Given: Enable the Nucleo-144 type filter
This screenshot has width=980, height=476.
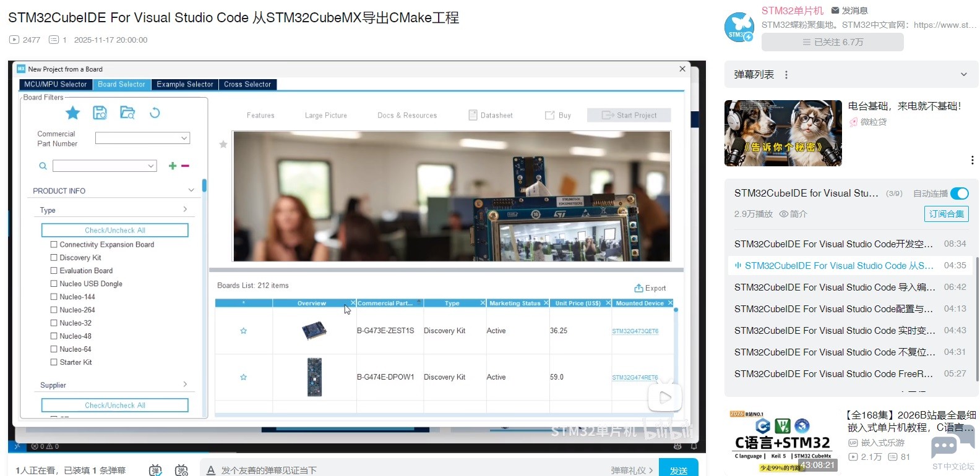Looking at the screenshot, I should [x=54, y=297].
